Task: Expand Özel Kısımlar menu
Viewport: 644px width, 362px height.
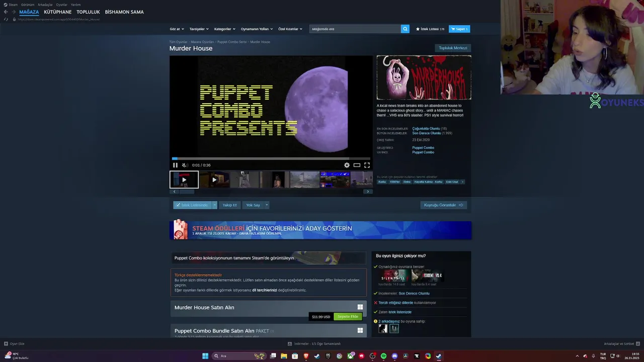Action: point(290,29)
